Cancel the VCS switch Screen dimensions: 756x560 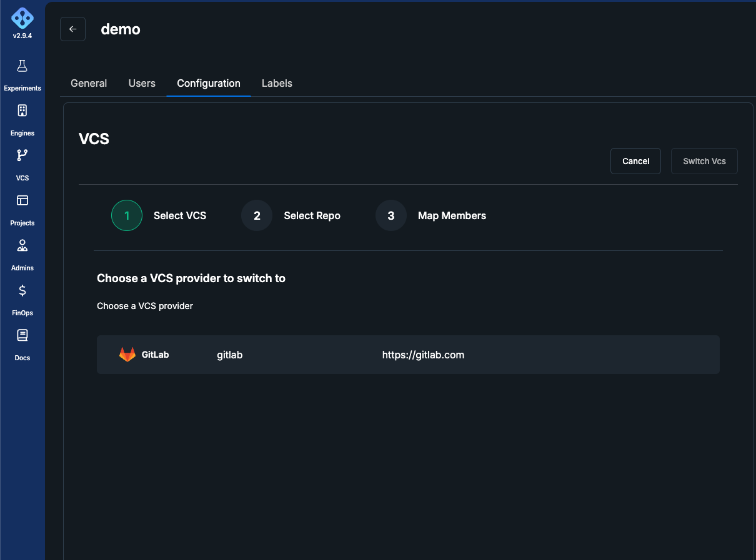[635, 161]
